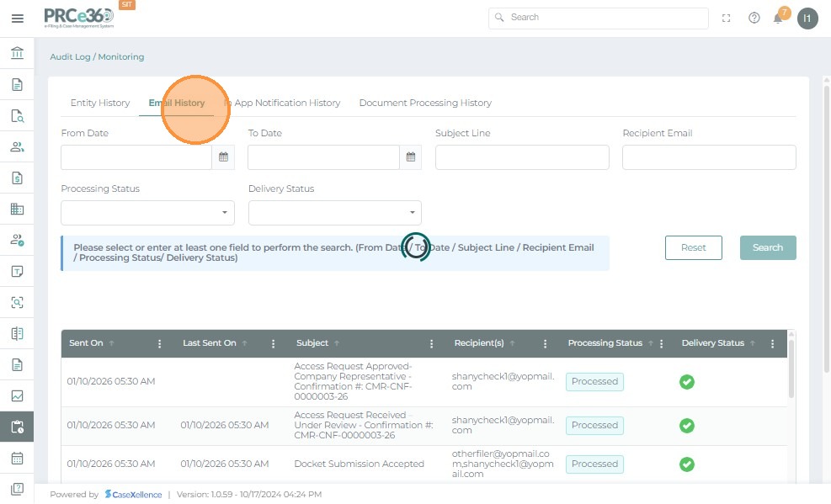Open Delivery Status column options menu
This screenshot has width=831, height=504.
point(772,343)
